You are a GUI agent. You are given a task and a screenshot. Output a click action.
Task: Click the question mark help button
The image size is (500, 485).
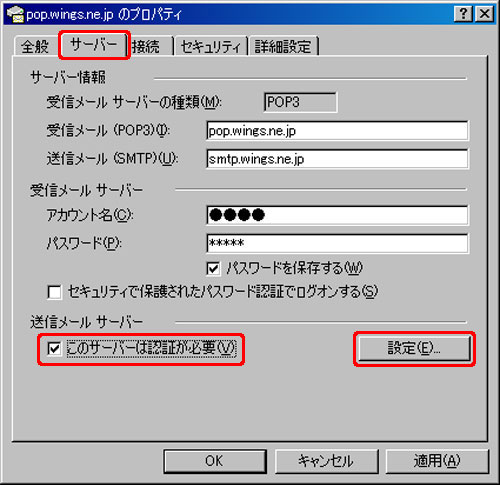[463, 14]
